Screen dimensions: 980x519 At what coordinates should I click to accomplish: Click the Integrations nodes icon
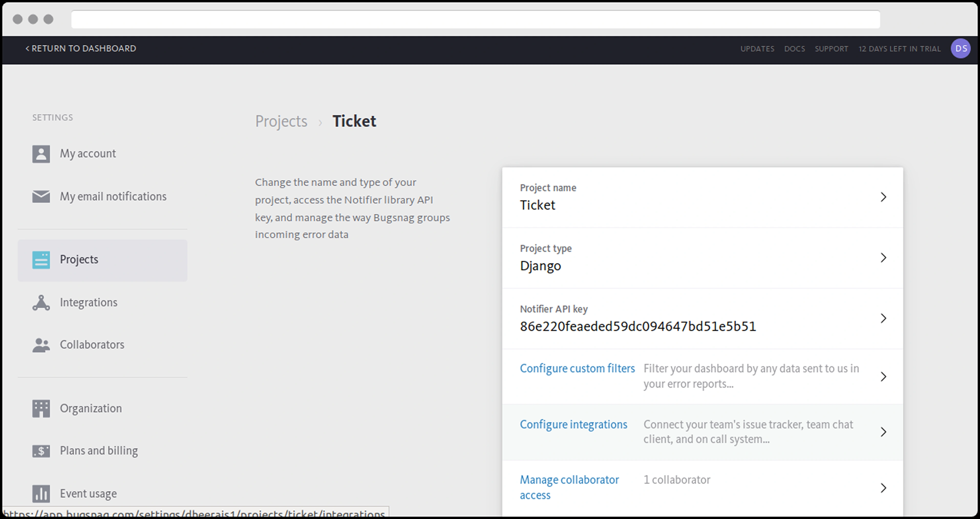tap(41, 303)
